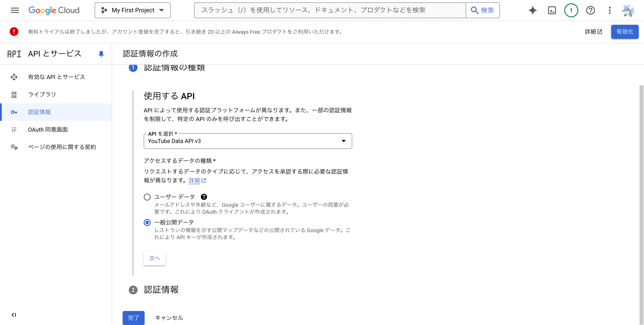Expand the API を選択 dropdown
Screen dimensions: 644x325
tap(248, 141)
